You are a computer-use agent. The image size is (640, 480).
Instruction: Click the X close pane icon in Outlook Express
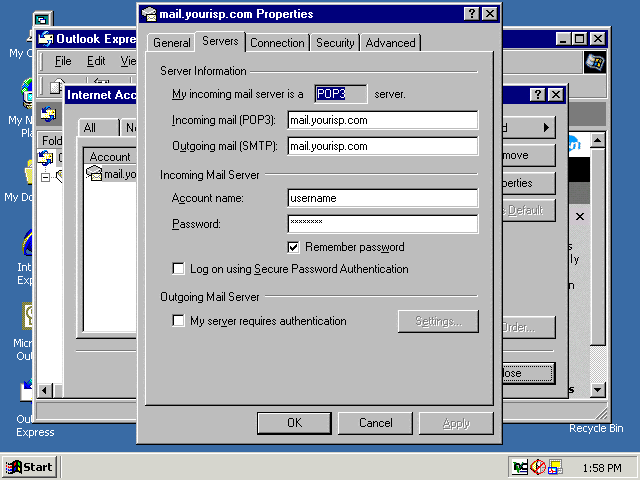pyautogui.click(x=580, y=216)
